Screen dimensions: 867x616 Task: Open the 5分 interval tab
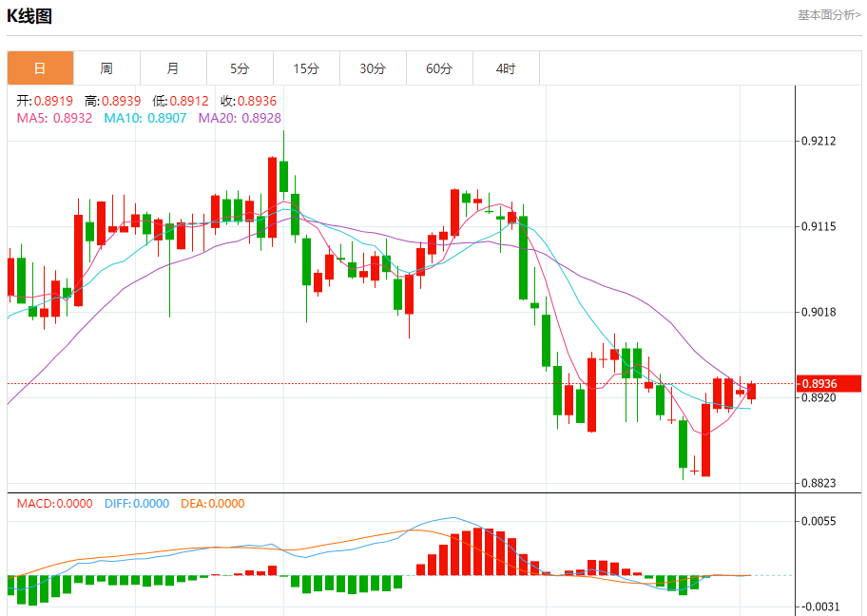click(x=240, y=68)
